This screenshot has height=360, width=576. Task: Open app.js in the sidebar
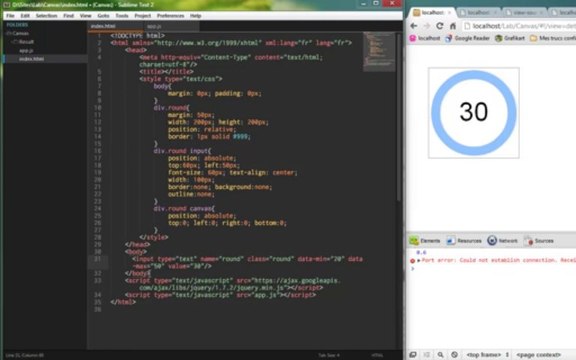click(x=26, y=51)
